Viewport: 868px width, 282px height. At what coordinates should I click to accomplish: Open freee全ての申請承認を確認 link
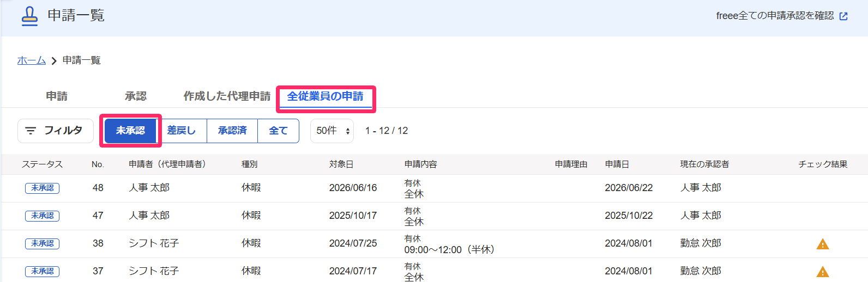(775, 16)
